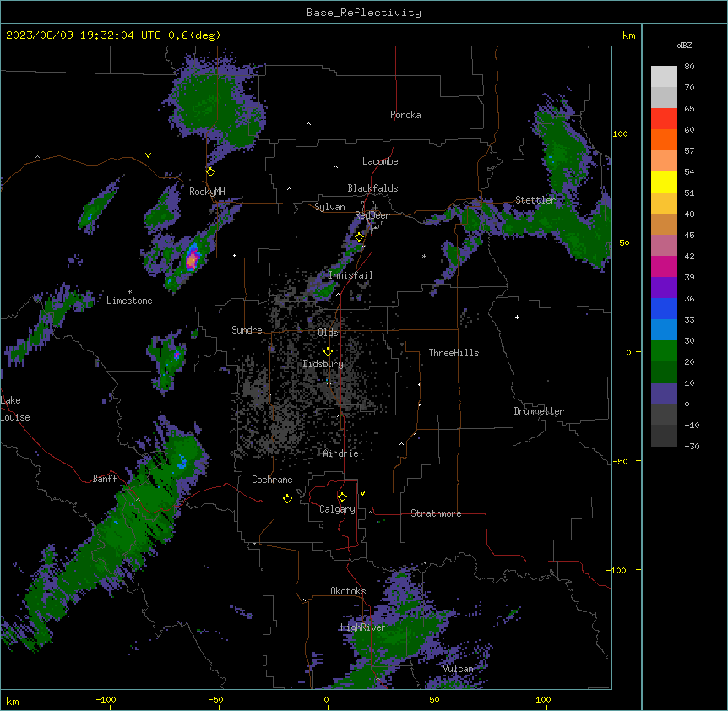Screen dimensions: 728x711
Task: Click the Sylvan label
Action: click(x=329, y=207)
